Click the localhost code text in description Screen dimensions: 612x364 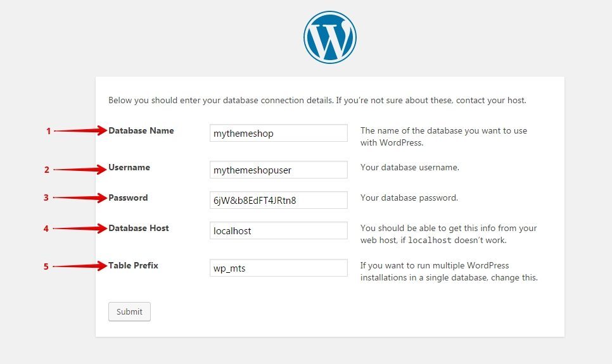coord(430,241)
